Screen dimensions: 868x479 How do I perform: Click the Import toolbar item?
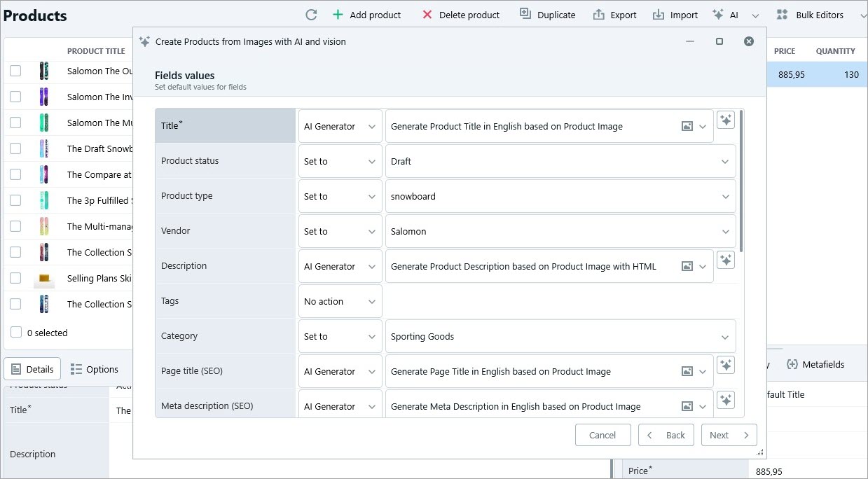tap(675, 15)
